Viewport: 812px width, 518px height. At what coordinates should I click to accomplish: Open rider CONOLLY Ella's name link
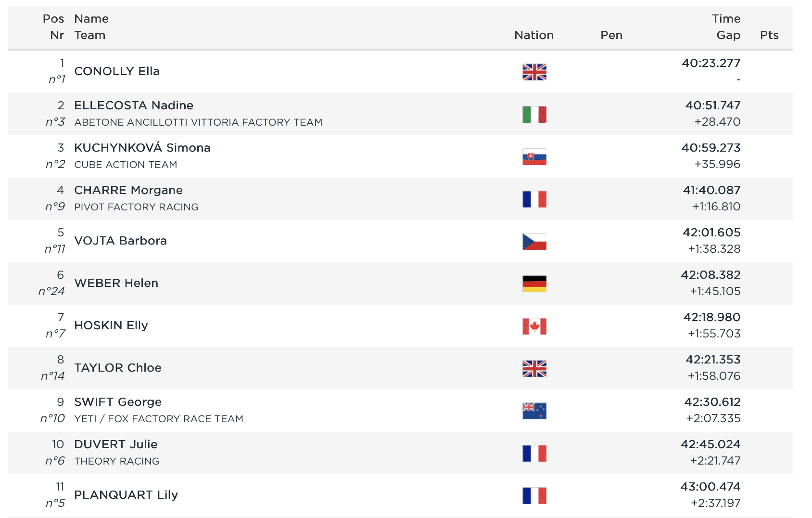[117, 71]
